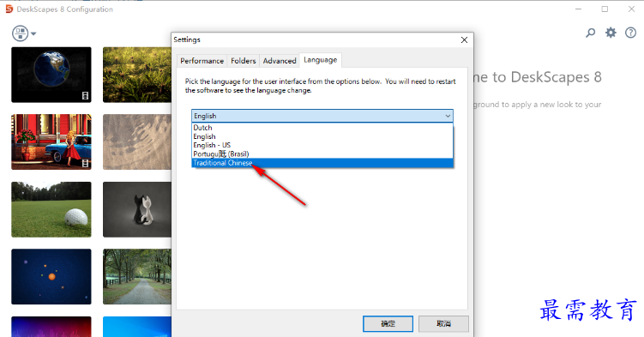Collapse the English language combo box

pyautogui.click(x=322, y=116)
